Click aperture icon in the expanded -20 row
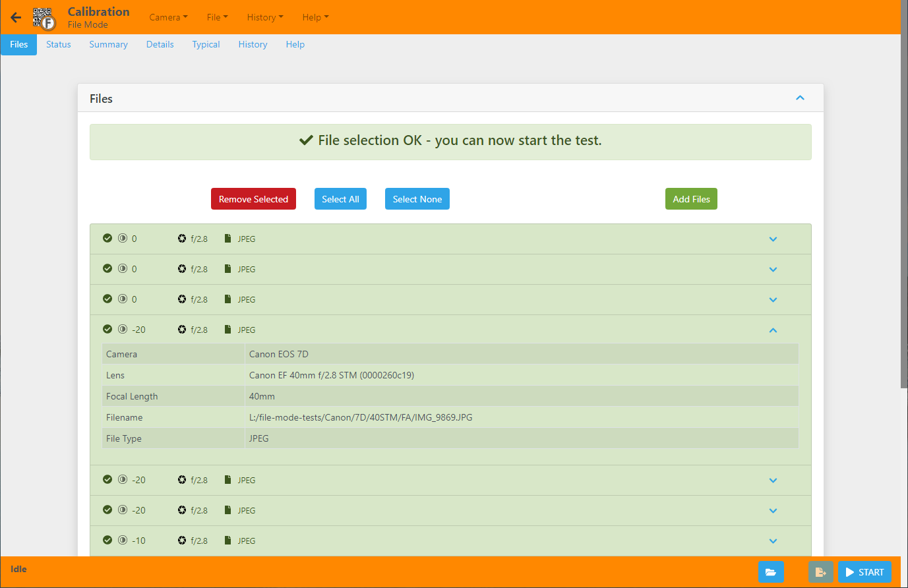The width and height of the screenshot is (908, 588). [182, 329]
